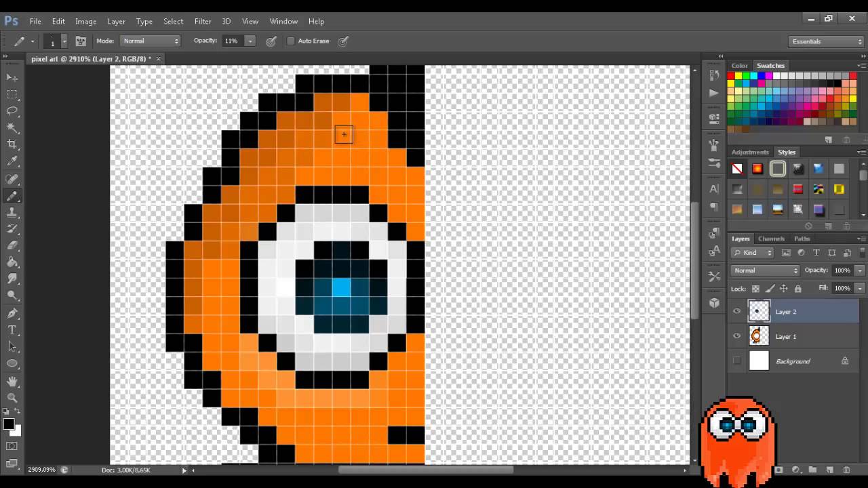This screenshot has width=868, height=488.
Task: Toggle lock position icon
Action: [783, 289]
